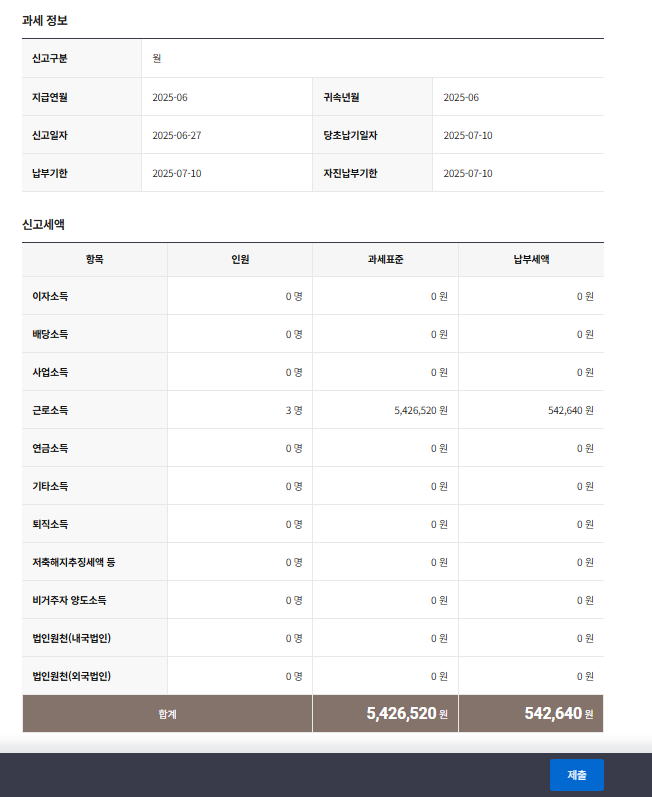652x797 pixels.
Task: Select the 과세 정보 section heading
Action: click(x=45, y=20)
